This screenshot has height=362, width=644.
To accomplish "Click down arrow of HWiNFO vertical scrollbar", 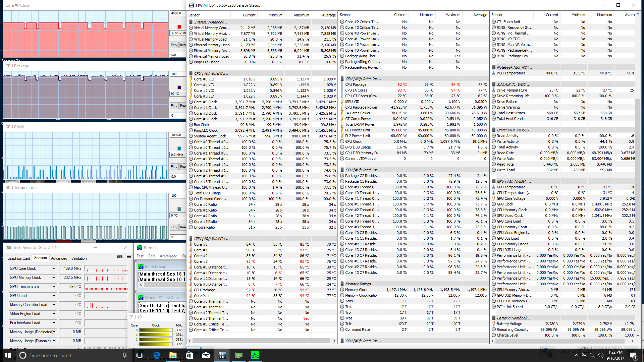I will point(638,335).
